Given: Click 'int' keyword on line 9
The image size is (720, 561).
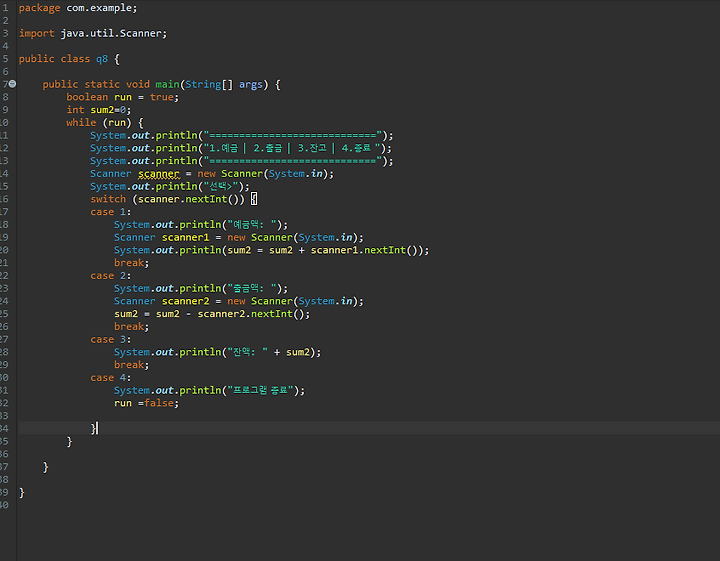Looking at the screenshot, I should pyautogui.click(x=75, y=110).
